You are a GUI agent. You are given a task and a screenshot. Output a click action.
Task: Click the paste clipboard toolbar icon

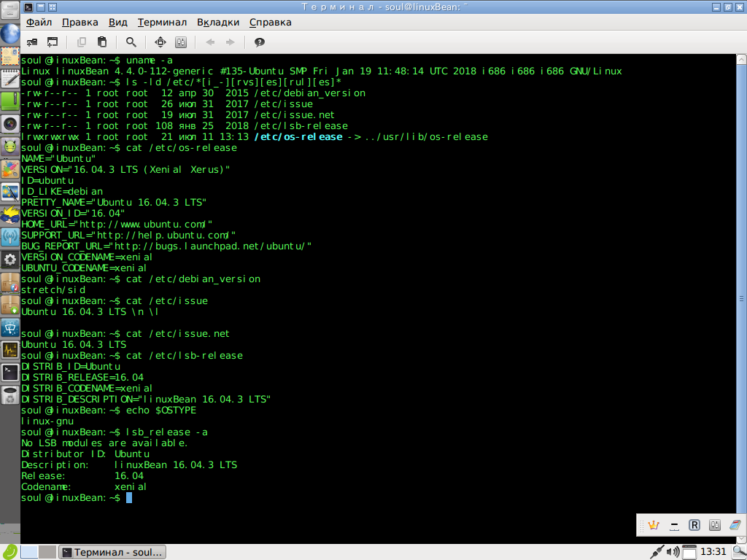tap(102, 42)
